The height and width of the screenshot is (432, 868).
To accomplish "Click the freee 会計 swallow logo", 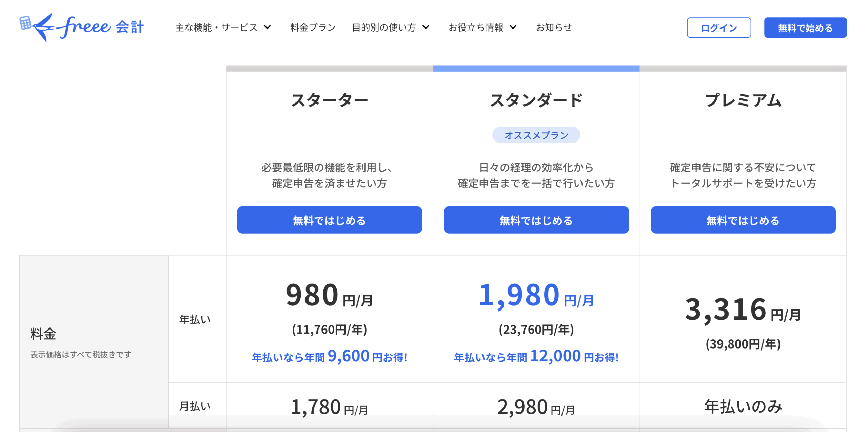I will [82, 27].
